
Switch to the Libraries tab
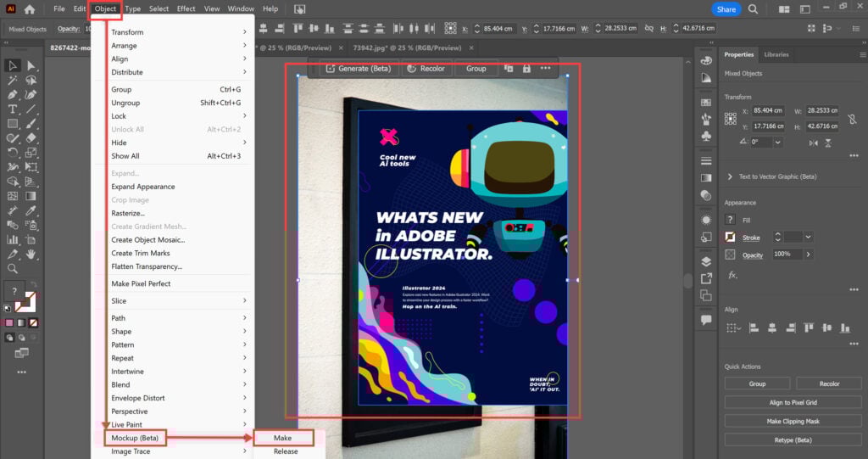tap(776, 54)
